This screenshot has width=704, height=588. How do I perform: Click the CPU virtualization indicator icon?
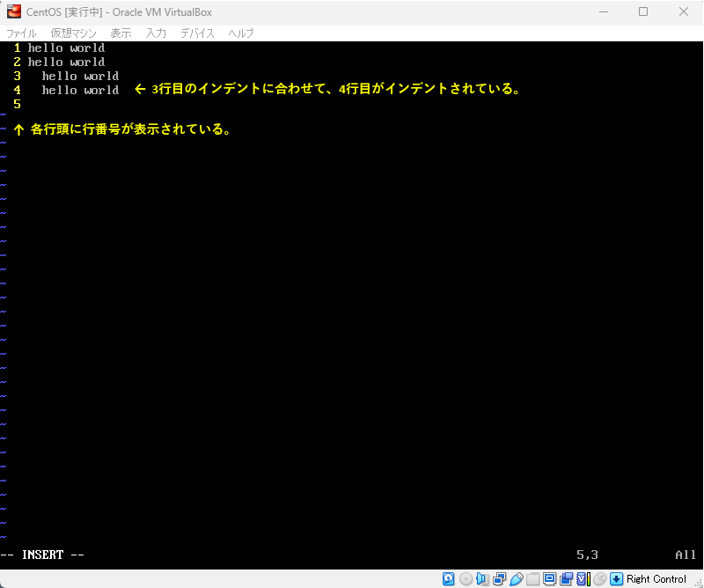(x=583, y=578)
